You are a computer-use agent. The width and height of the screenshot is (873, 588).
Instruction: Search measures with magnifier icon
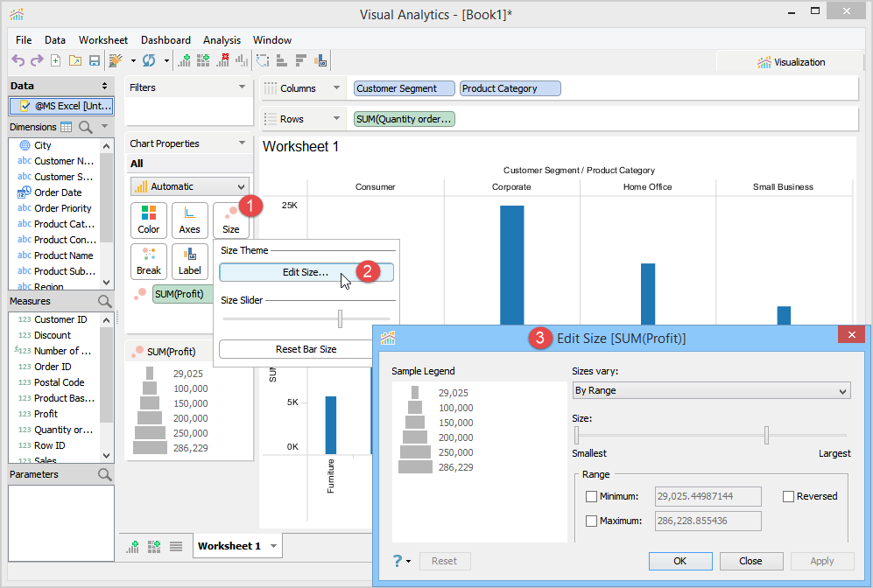coord(105,301)
